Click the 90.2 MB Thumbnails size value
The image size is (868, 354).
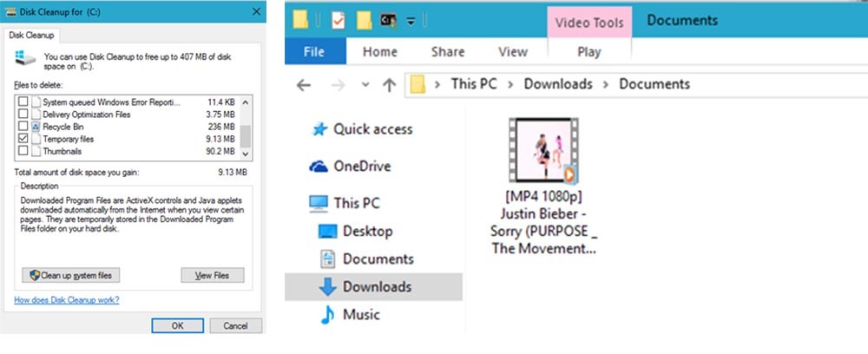pos(221,151)
